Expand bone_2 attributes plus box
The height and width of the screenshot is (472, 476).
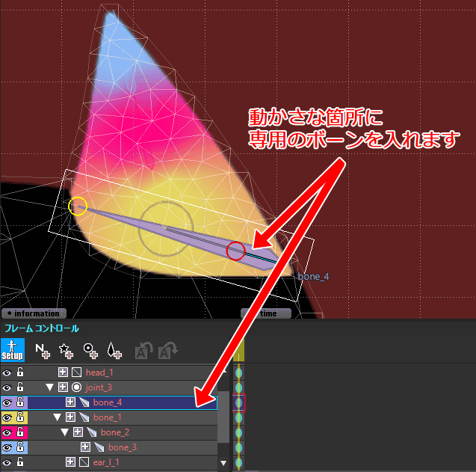[x=78, y=432]
